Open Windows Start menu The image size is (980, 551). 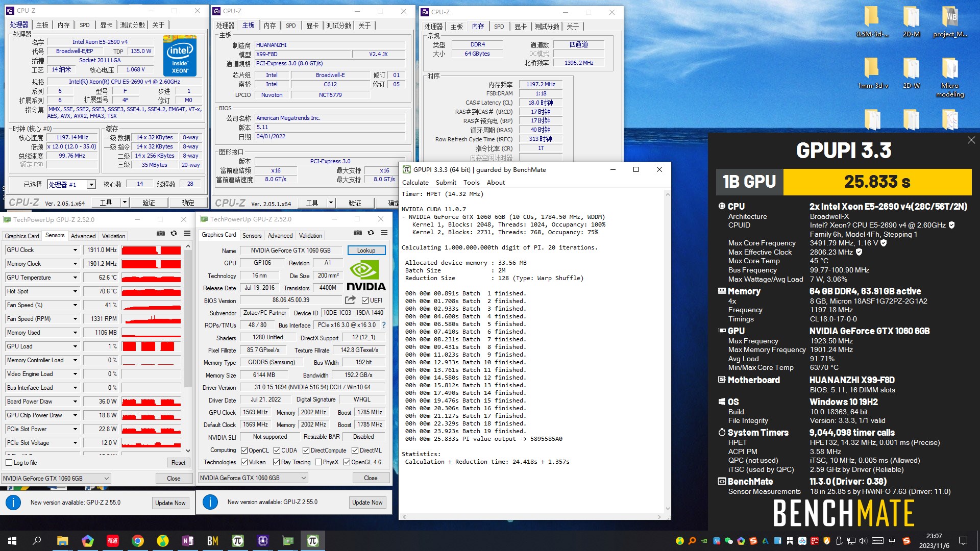click(12, 541)
